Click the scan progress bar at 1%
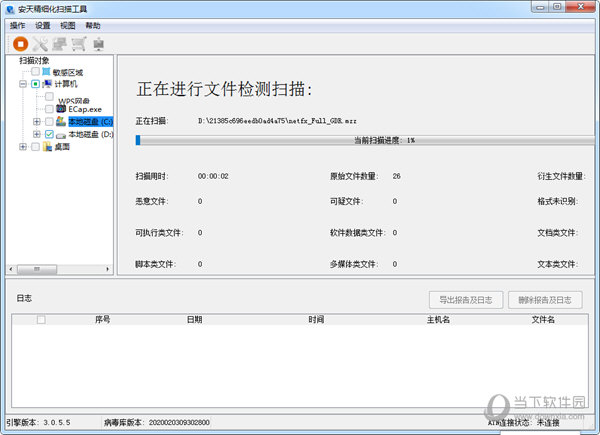This screenshot has width=600, height=435. click(365, 140)
